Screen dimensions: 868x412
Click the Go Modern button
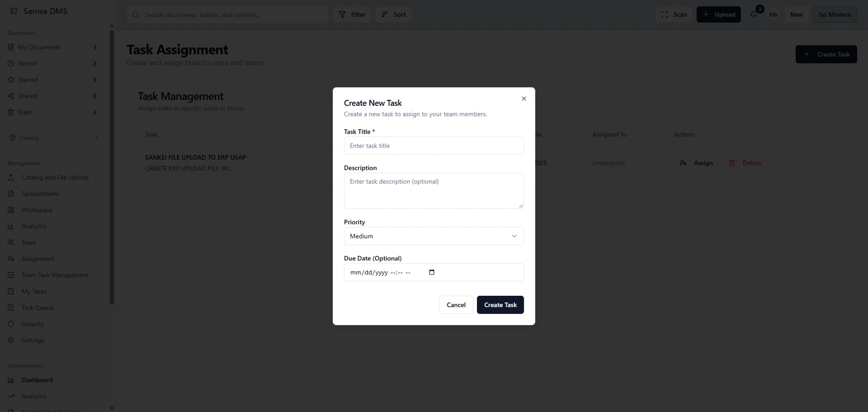[834, 14]
